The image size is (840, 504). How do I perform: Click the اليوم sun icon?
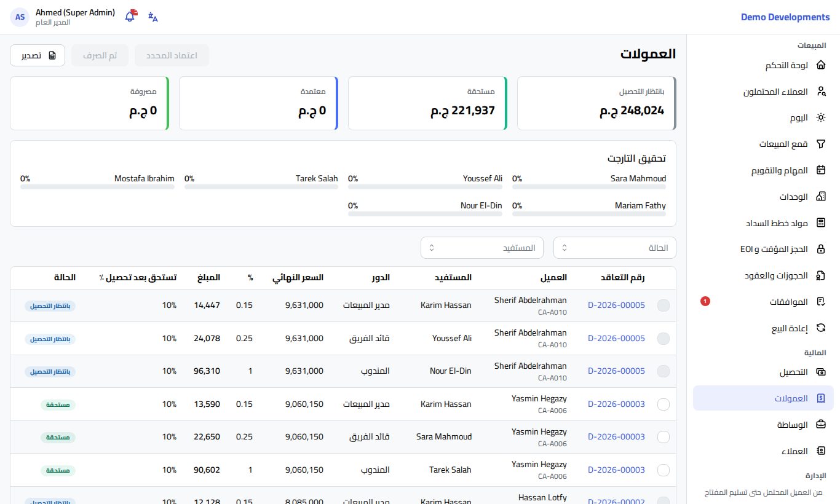(x=820, y=118)
